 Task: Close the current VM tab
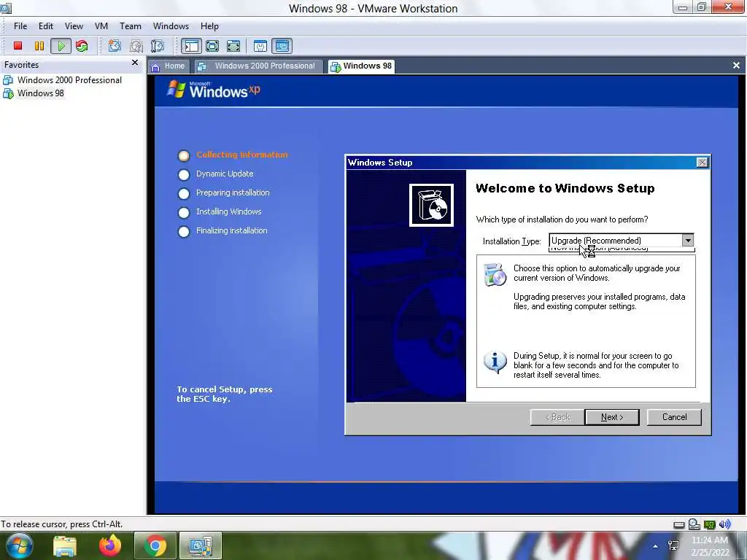736,65
